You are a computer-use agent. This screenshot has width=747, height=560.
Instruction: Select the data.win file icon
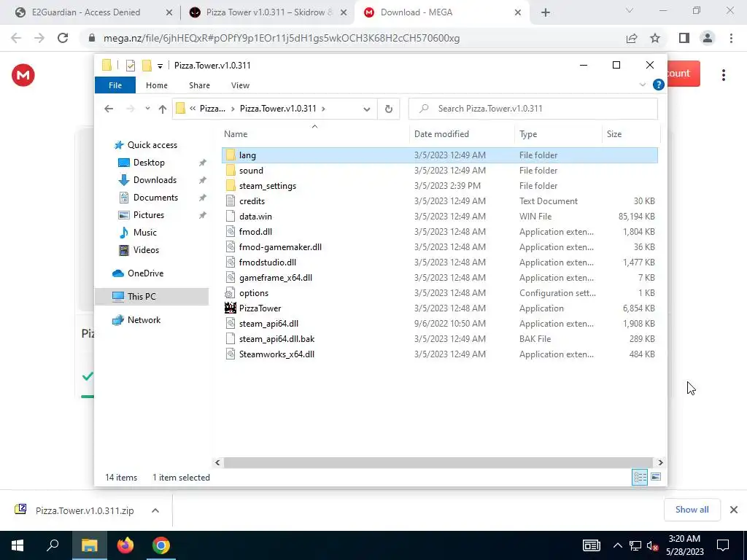(231, 216)
